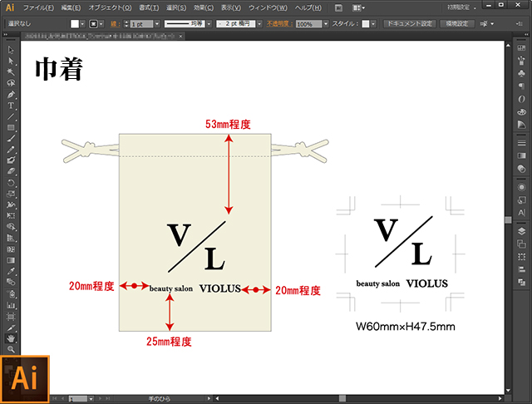Select the Pen tool
Screen dimensions: 532x404
pos(11,94)
